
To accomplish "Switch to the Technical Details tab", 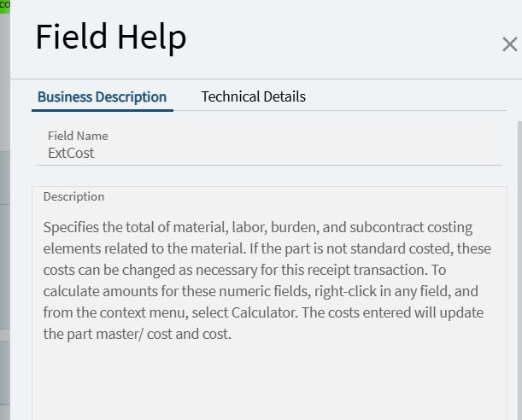I will tap(253, 96).
